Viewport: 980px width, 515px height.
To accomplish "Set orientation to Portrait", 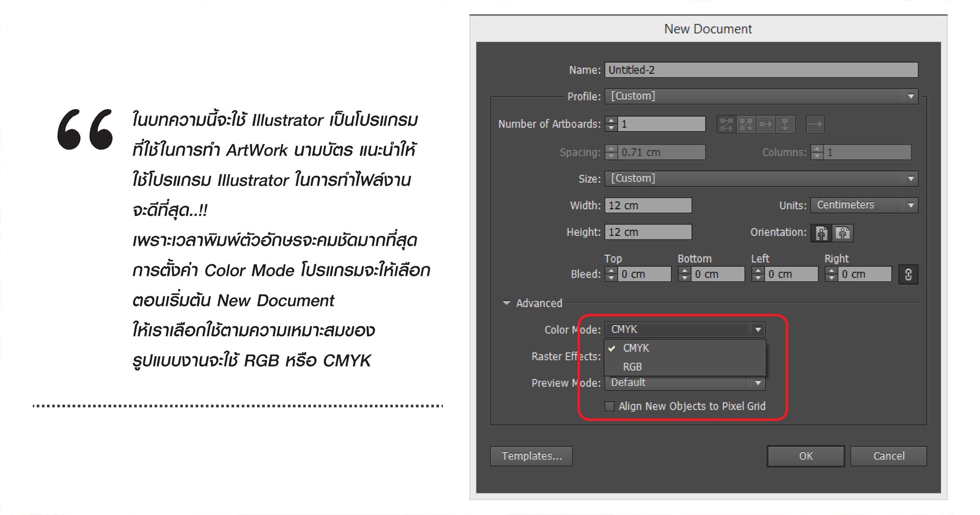I will point(821,233).
